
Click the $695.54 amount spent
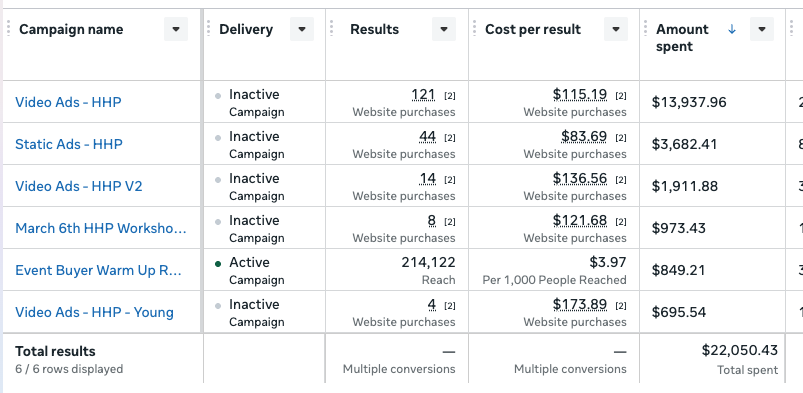click(x=679, y=313)
